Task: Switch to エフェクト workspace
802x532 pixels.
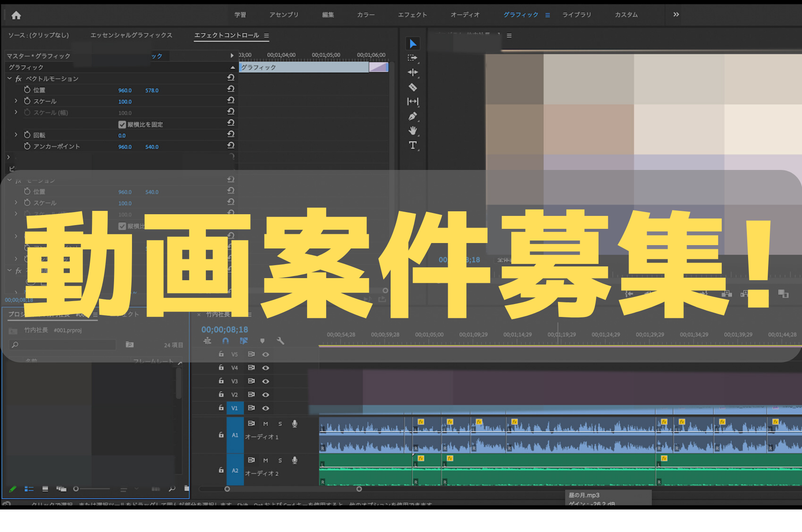Action: (x=413, y=15)
